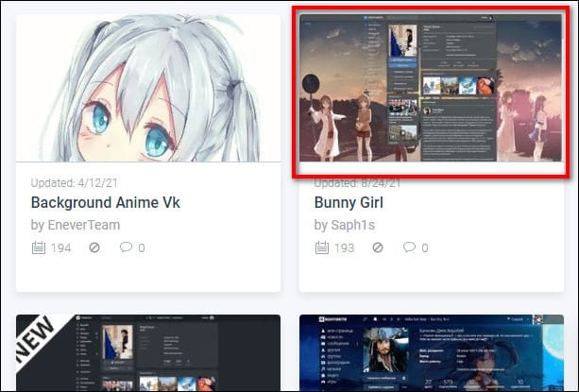Screen dimensions: 579x392
Task: Click the comment count 0 on Bunny Girl
Action: [425, 247]
